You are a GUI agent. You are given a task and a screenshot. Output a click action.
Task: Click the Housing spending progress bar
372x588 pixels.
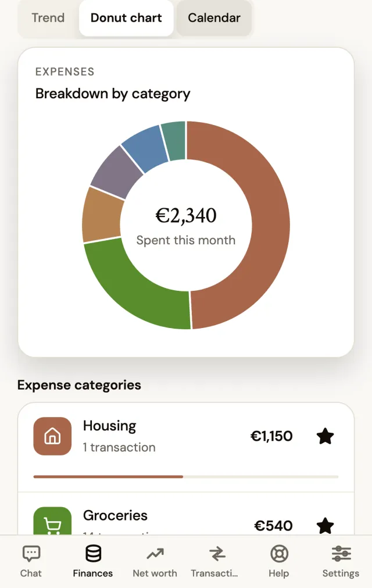186,477
